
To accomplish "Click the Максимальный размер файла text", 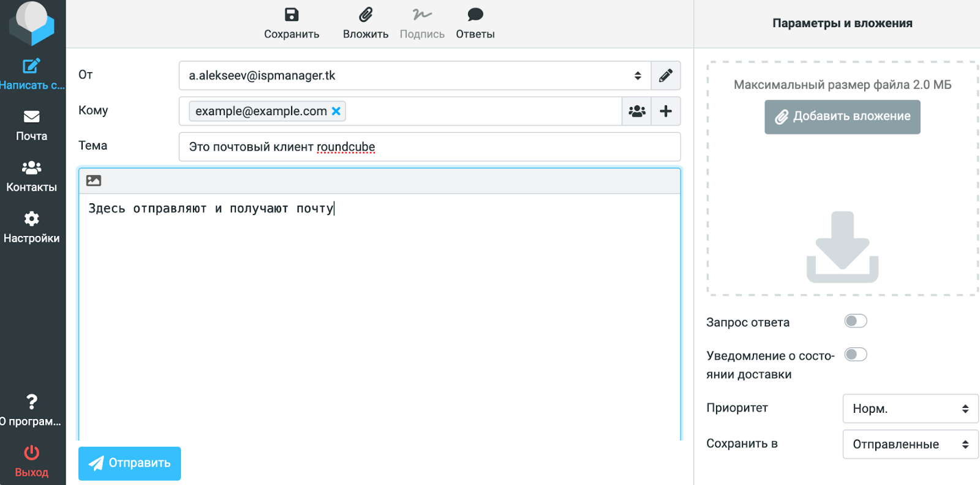I will (x=842, y=85).
